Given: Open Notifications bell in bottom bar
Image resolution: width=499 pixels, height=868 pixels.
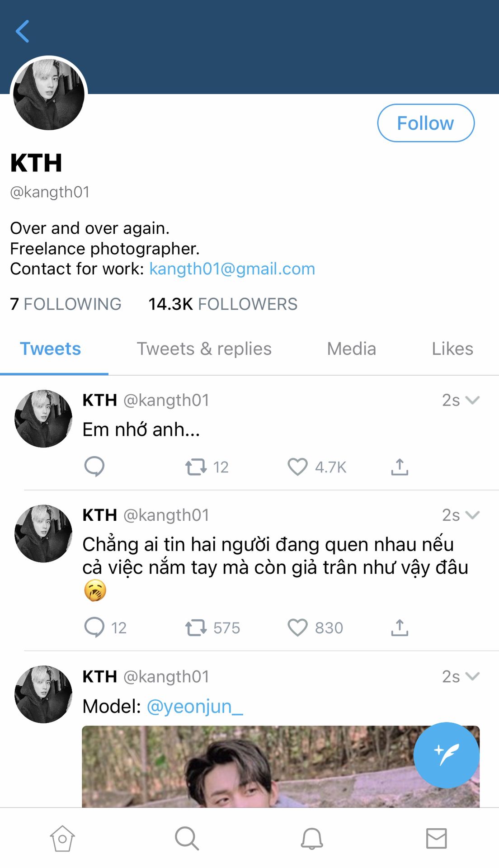Looking at the screenshot, I should (x=312, y=839).
